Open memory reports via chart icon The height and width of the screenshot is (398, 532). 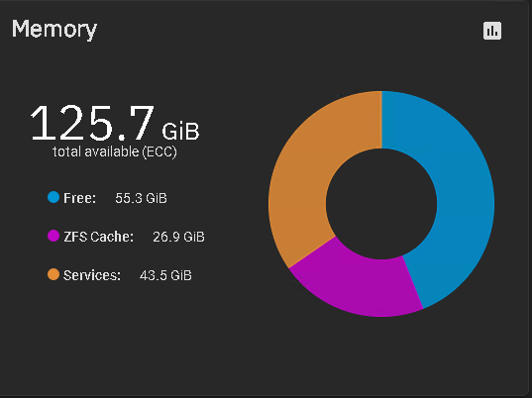(492, 31)
